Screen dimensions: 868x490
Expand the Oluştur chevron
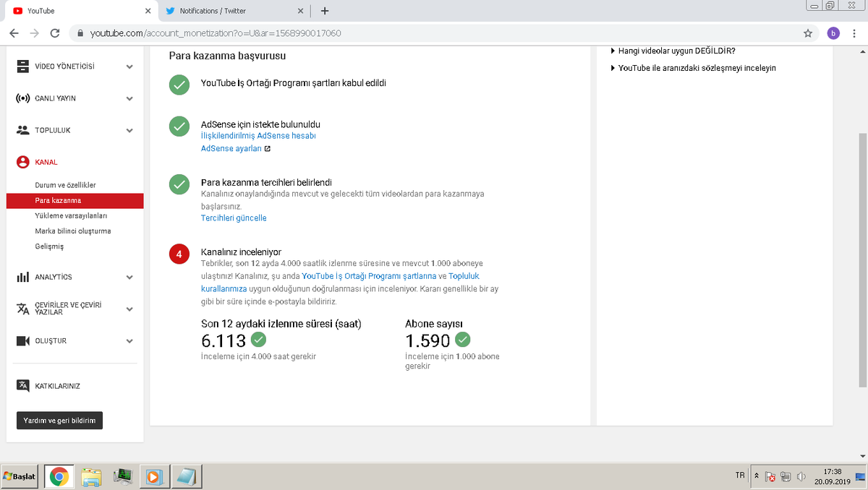point(129,340)
